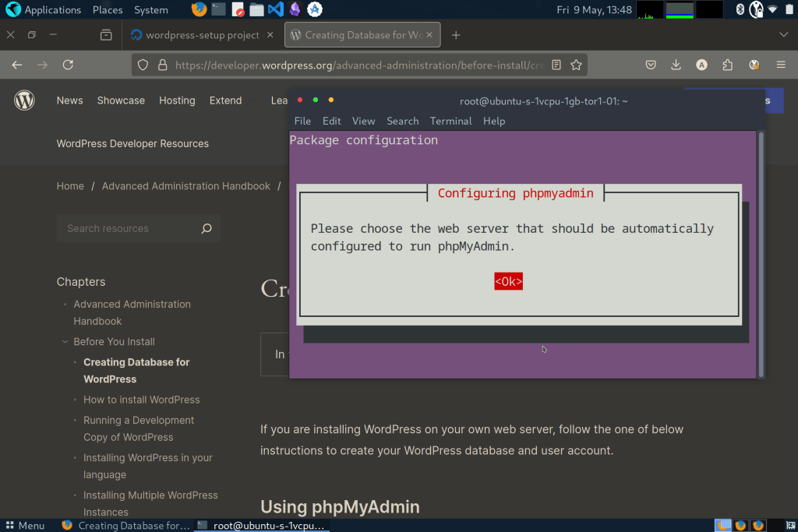Open the terminal's Terminal menu
This screenshot has width=798, height=532.
pyautogui.click(x=450, y=121)
